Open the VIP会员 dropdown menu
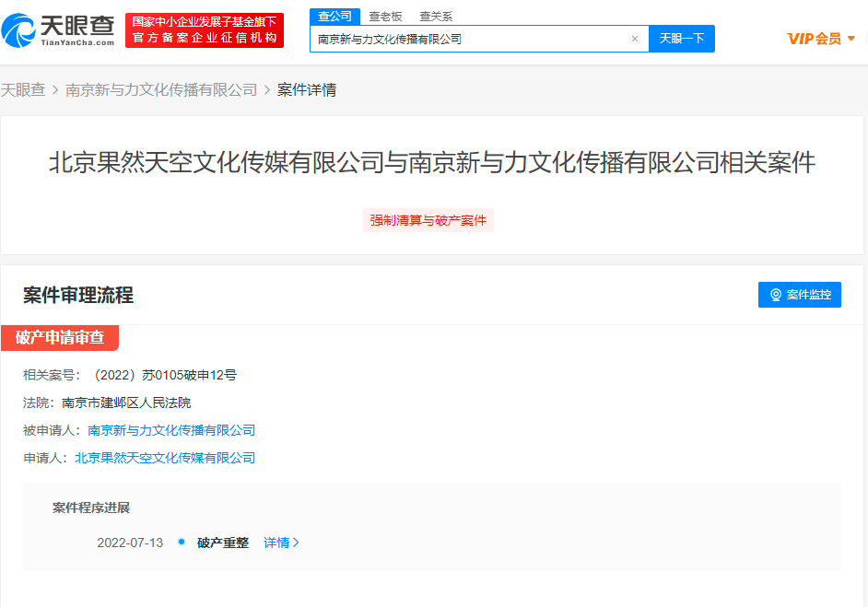This screenshot has height=607, width=868. 821,39
